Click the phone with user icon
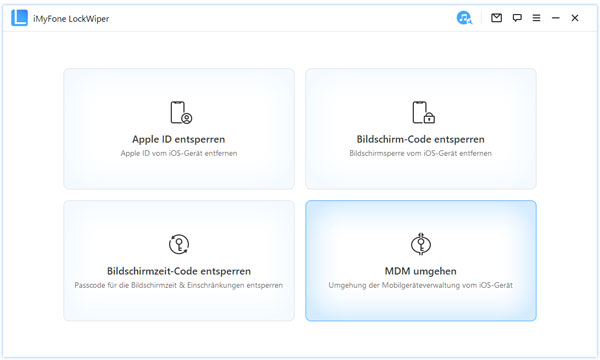The image size is (600, 360). tap(181, 112)
